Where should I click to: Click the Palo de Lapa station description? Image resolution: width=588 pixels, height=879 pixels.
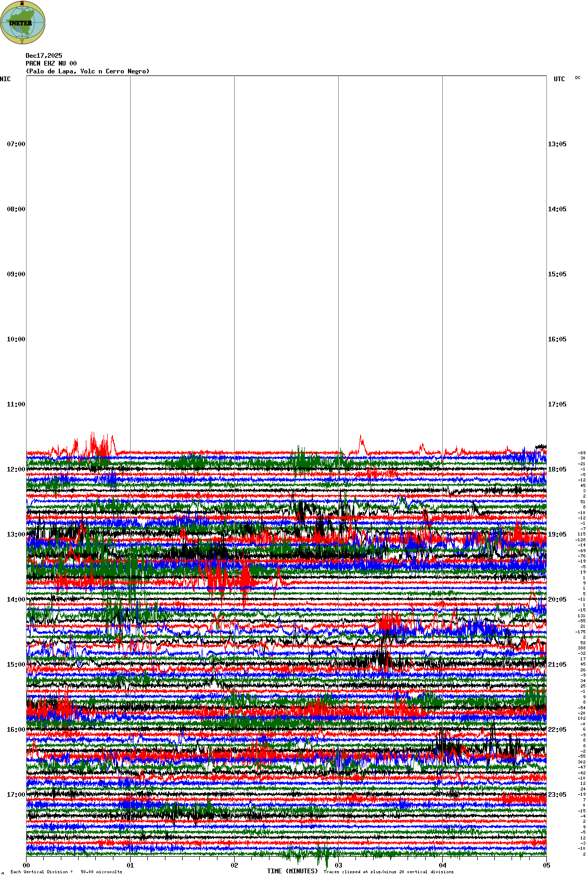tap(87, 71)
